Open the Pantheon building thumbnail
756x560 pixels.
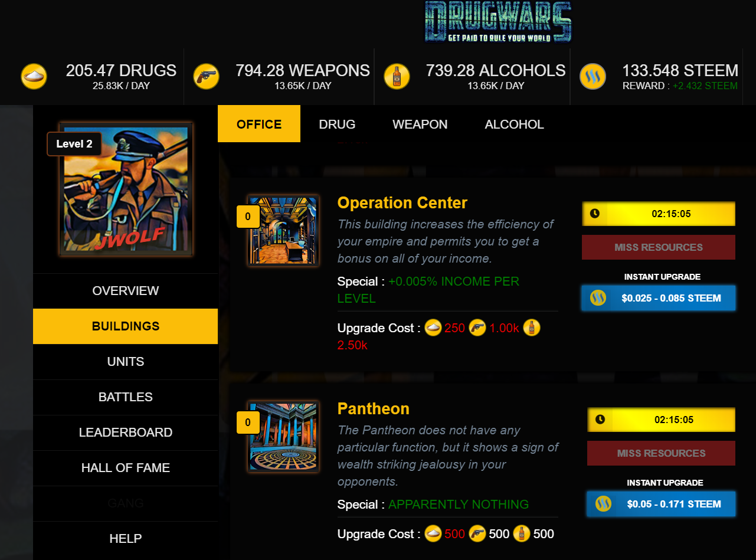tap(283, 437)
